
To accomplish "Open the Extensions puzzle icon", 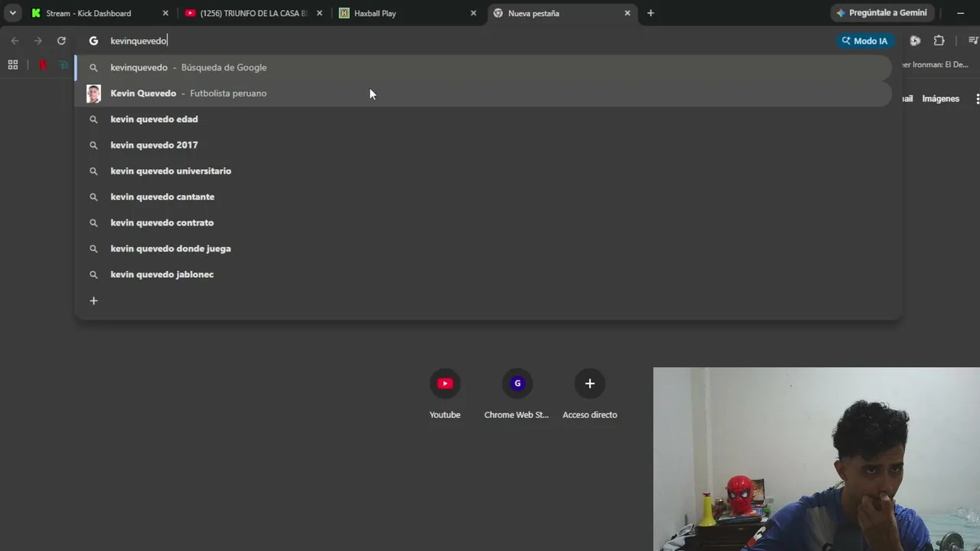I will tap(939, 41).
